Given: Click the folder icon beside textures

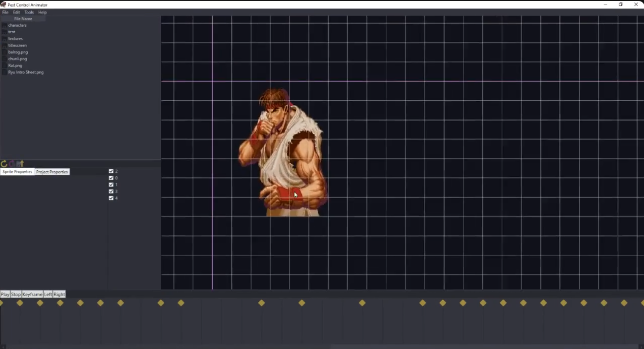Looking at the screenshot, I should pyautogui.click(x=4, y=38).
